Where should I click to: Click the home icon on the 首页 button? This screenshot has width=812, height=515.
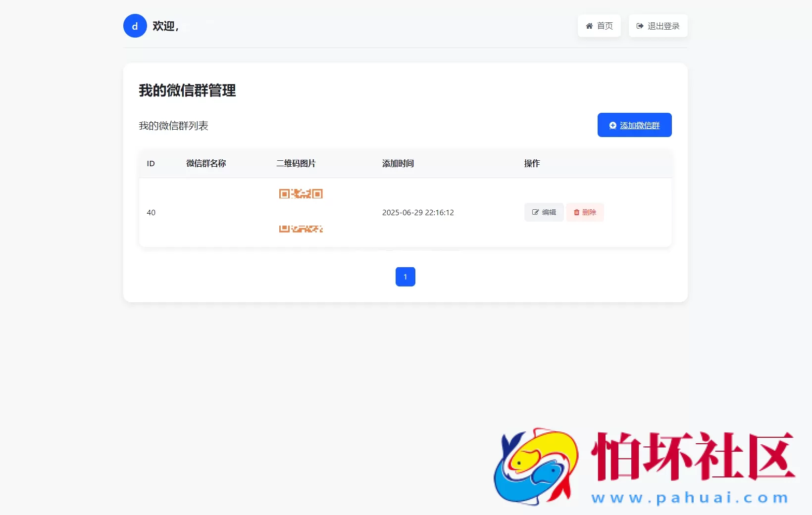590,26
